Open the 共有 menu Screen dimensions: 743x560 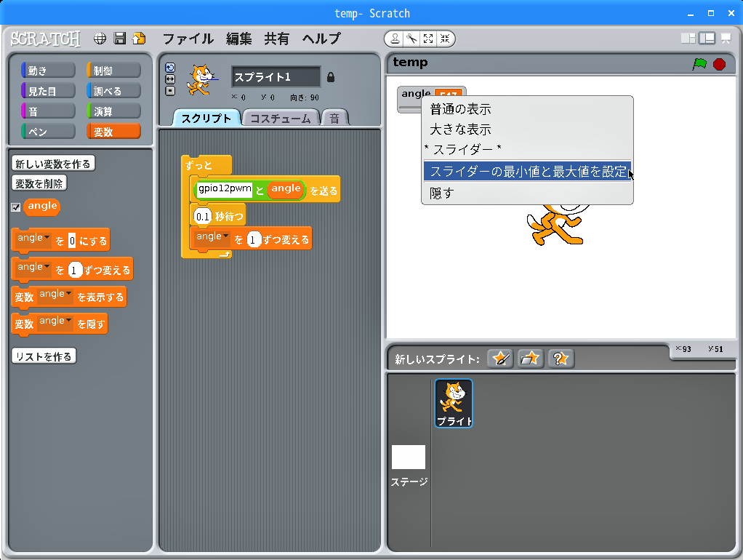tap(277, 39)
